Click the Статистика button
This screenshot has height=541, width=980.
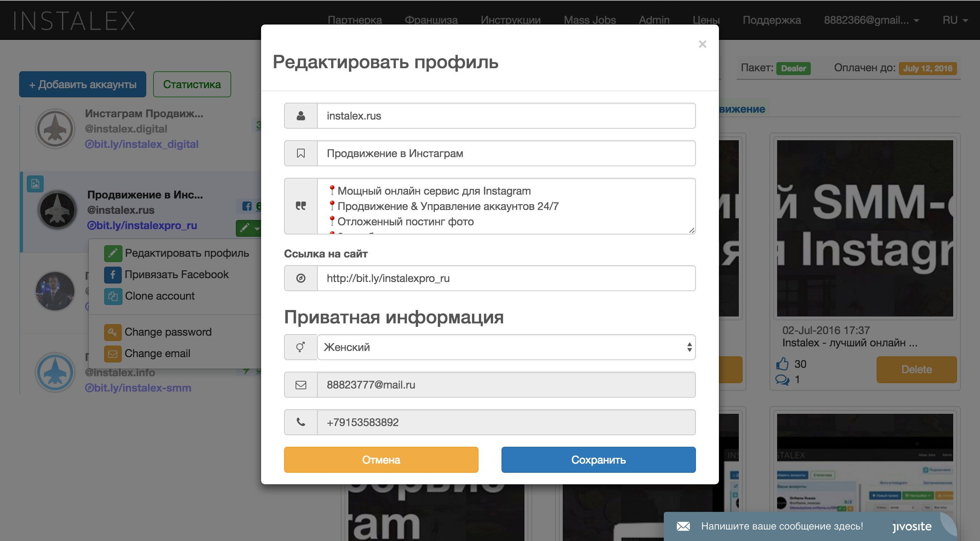point(192,84)
